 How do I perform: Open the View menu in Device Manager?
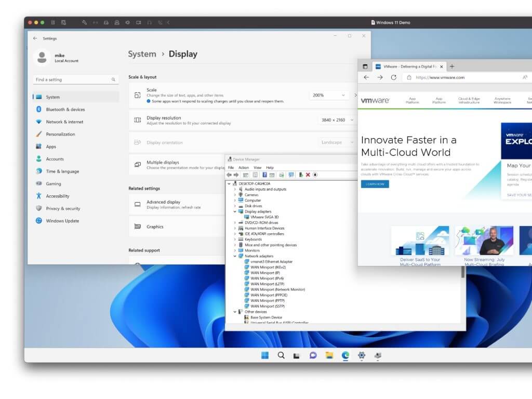point(257,168)
